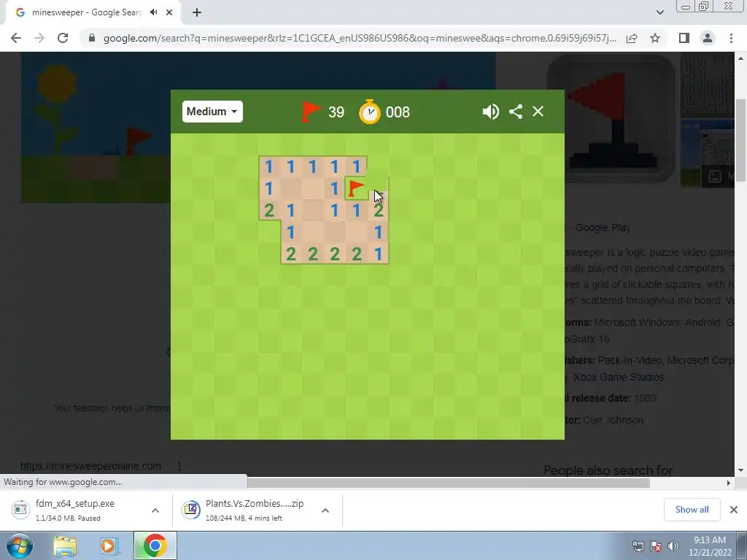Click the Action Center flag tray icon
This screenshot has width=747, height=560.
[656, 546]
